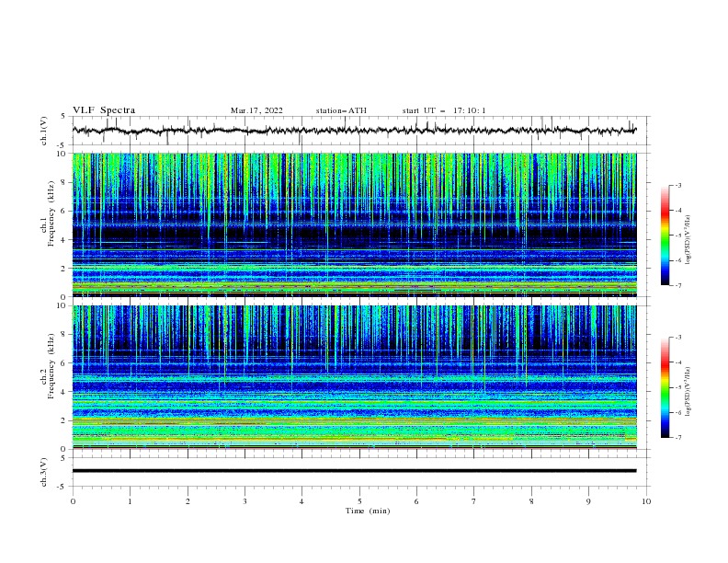Click the "-5" label on ch.1 colorbar
Viewport: 728px width, 563px height.
coord(678,236)
